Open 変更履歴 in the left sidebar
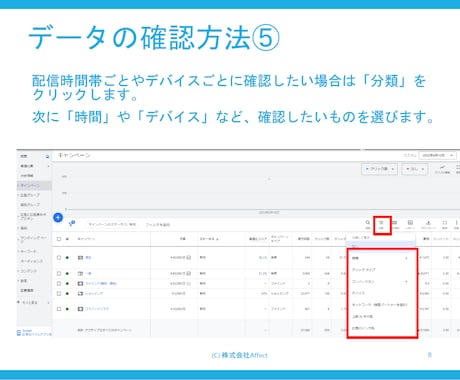The image size is (460, 380). click(x=27, y=290)
